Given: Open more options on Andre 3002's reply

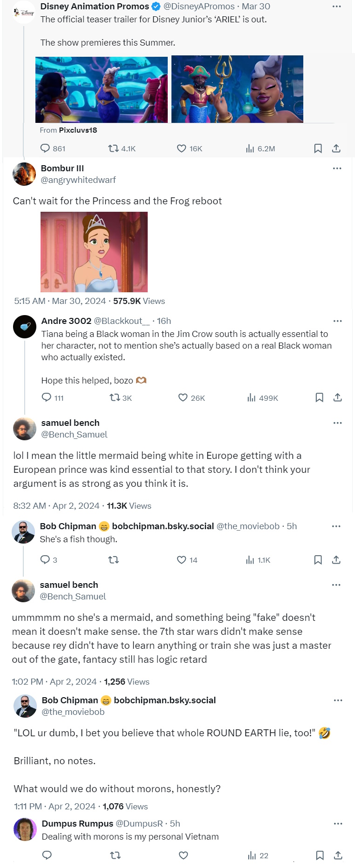Looking at the screenshot, I should 338,321.
